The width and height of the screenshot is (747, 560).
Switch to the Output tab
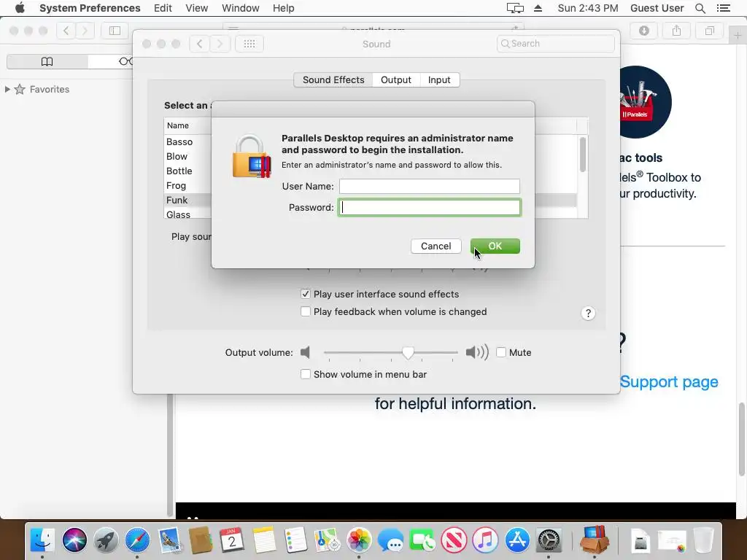click(396, 79)
